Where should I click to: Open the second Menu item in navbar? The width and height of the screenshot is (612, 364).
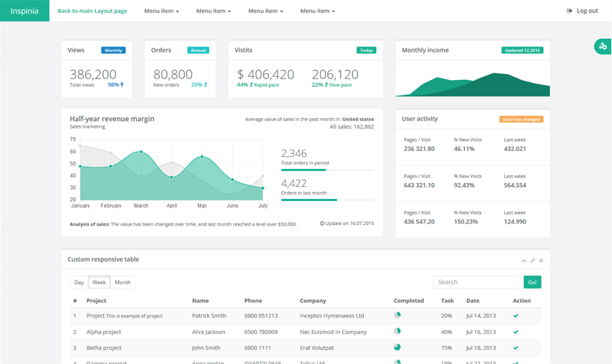pyautogui.click(x=214, y=11)
